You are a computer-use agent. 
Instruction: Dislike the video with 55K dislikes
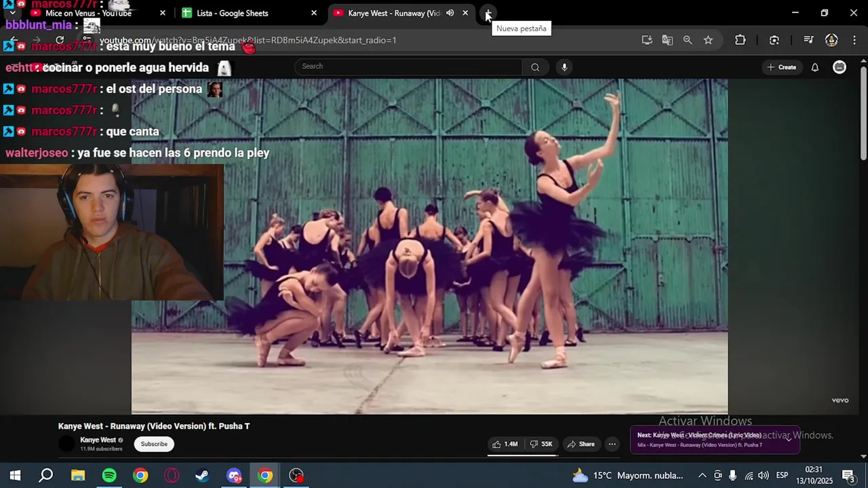tap(541, 444)
